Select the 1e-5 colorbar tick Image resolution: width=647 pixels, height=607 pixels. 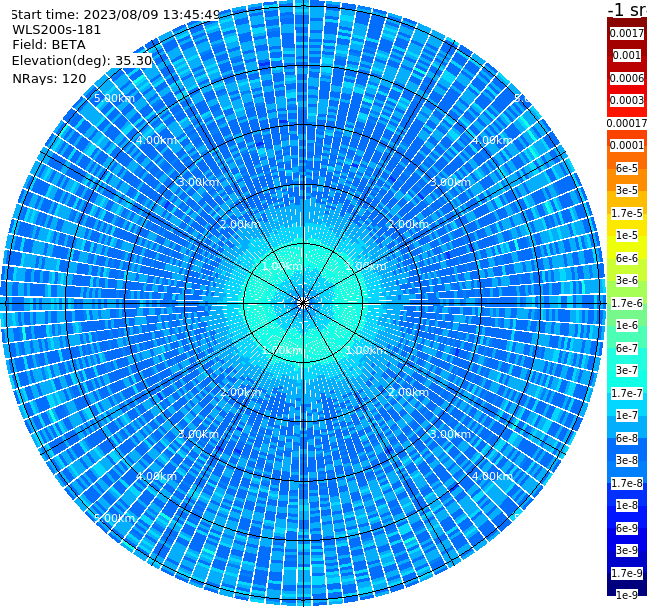[627, 235]
